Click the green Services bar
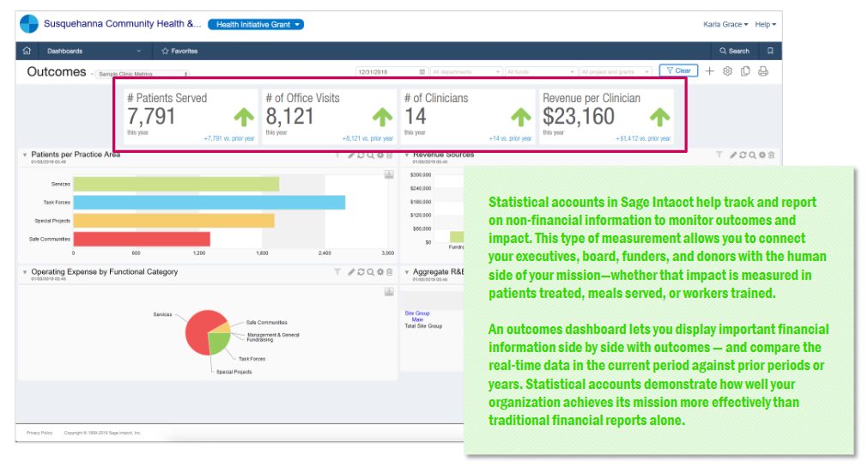Viewport: 868px width, 474px height. [x=176, y=184]
